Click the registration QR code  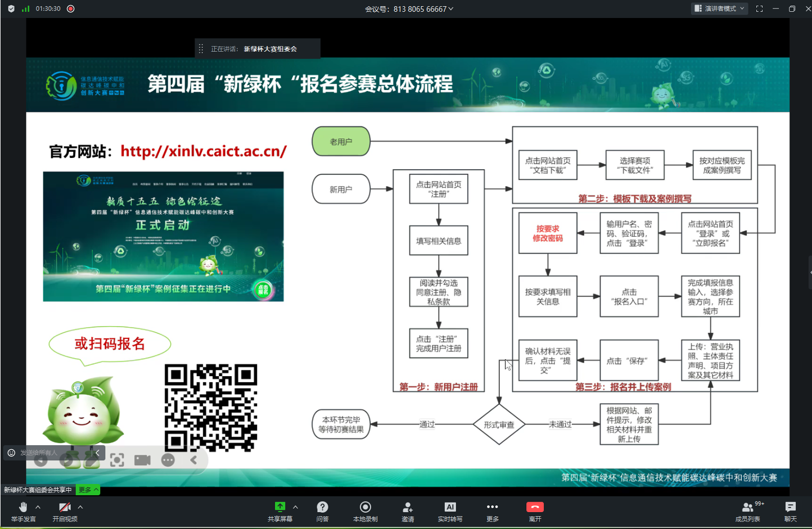[x=211, y=408]
